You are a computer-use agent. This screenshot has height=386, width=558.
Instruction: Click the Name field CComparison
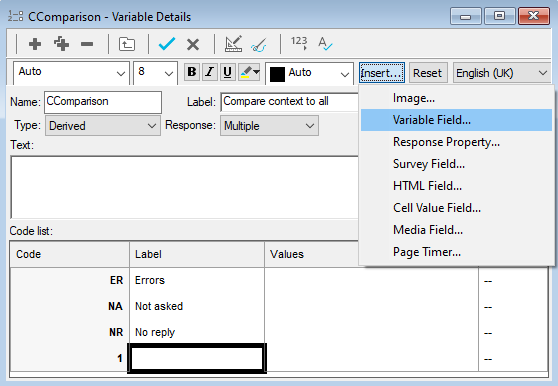click(103, 102)
